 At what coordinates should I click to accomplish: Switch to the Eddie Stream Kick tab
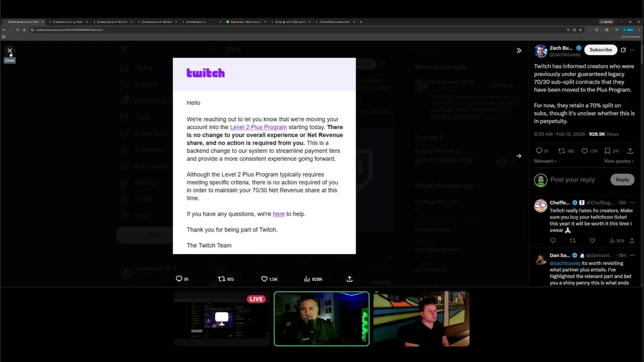tap(246, 22)
